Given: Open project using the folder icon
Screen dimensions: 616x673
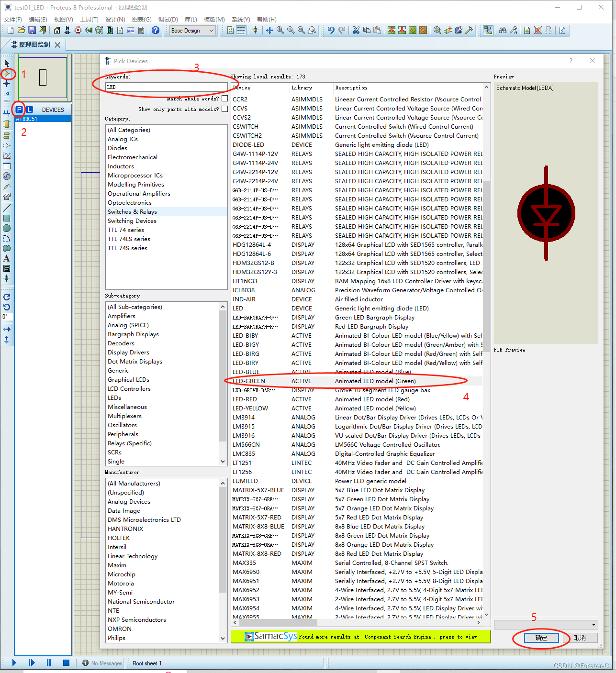Looking at the screenshot, I should tap(22, 30).
